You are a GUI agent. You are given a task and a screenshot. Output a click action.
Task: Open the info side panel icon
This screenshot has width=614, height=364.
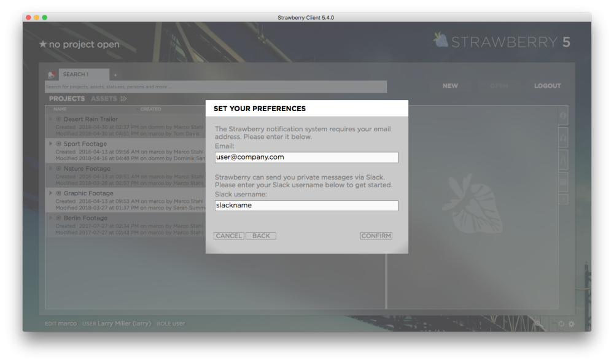562,115
